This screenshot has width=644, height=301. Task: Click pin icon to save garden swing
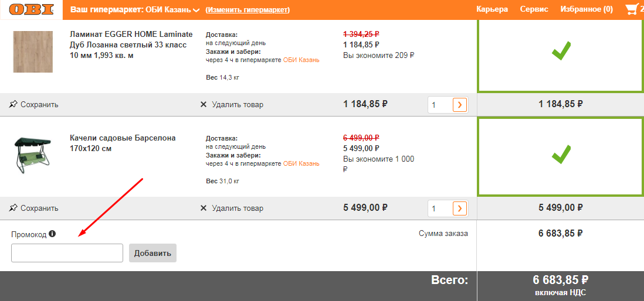tap(13, 208)
